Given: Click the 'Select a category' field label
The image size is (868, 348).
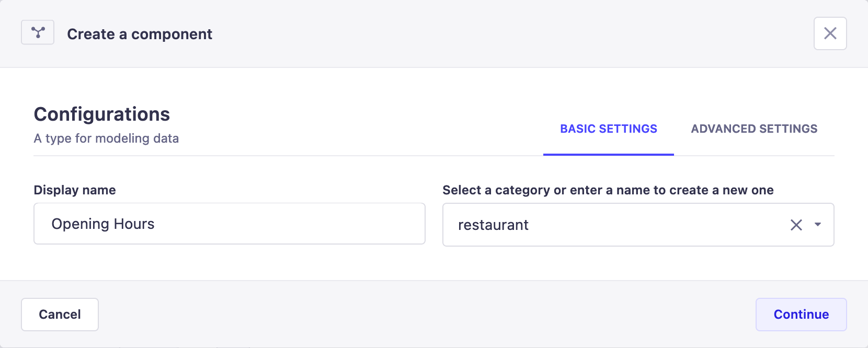Looking at the screenshot, I should pos(608,190).
